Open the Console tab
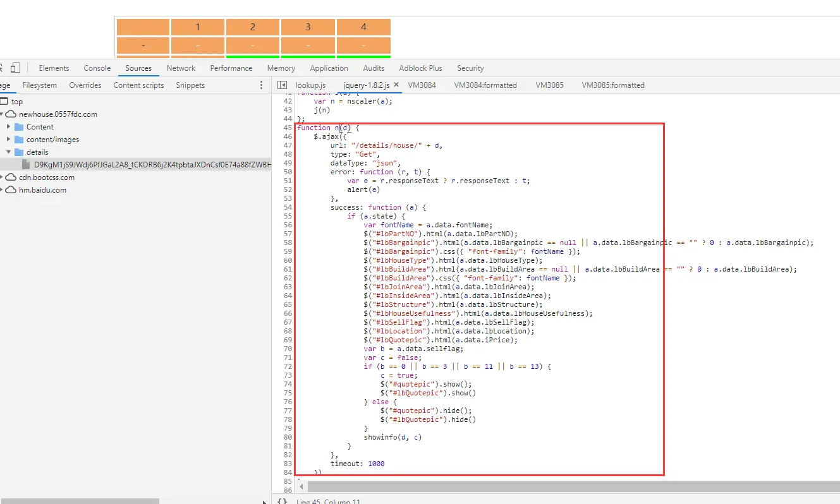The image size is (840, 504). 97,68
